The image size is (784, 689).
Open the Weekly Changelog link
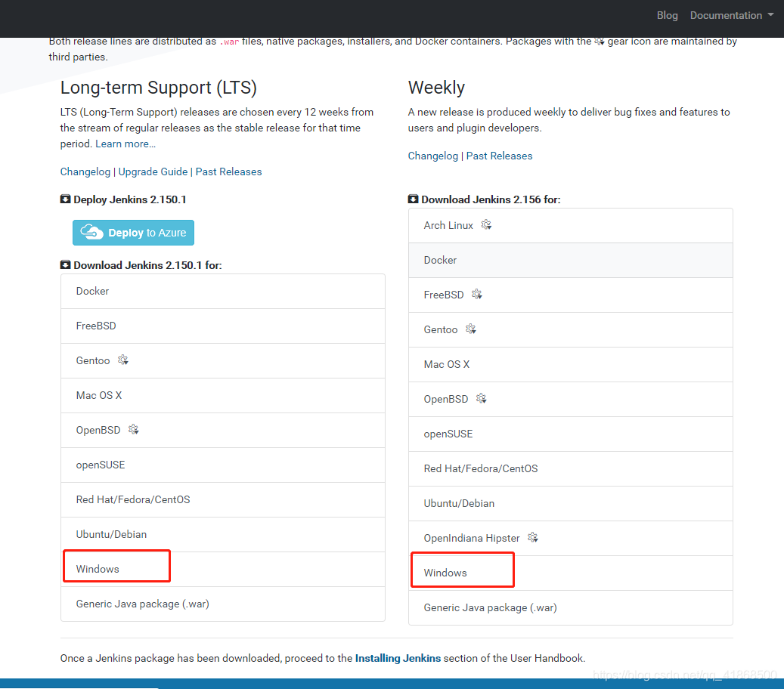pyautogui.click(x=433, y=156)
